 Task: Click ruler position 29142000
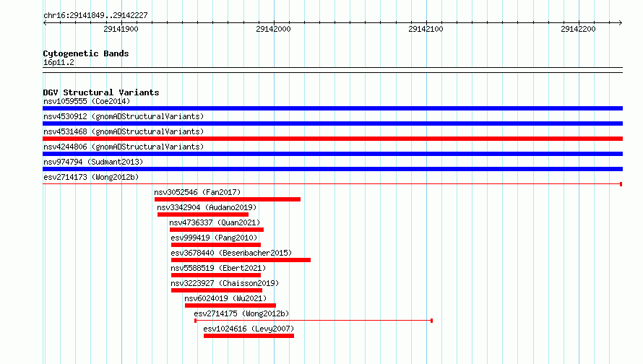point(274,29)
